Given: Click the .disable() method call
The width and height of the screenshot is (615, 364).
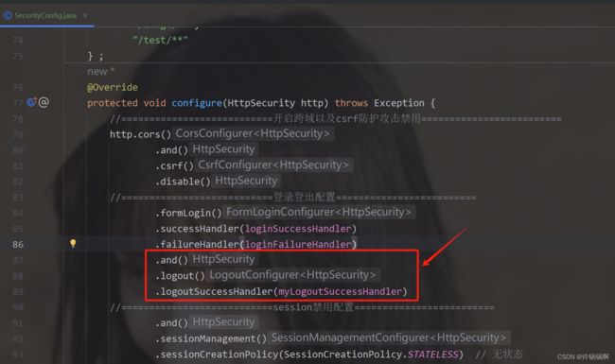Looking at the screenshot, I should (x=184, y=182).
